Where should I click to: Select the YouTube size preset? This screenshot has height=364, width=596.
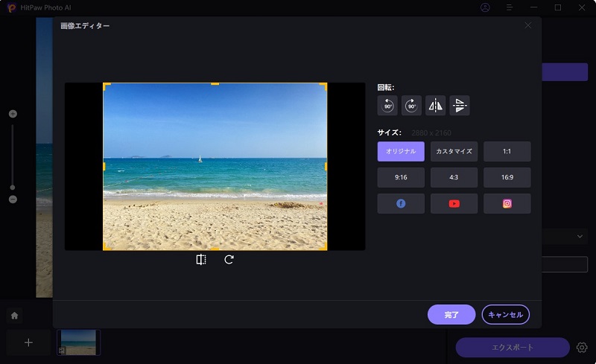coord(454,204)
